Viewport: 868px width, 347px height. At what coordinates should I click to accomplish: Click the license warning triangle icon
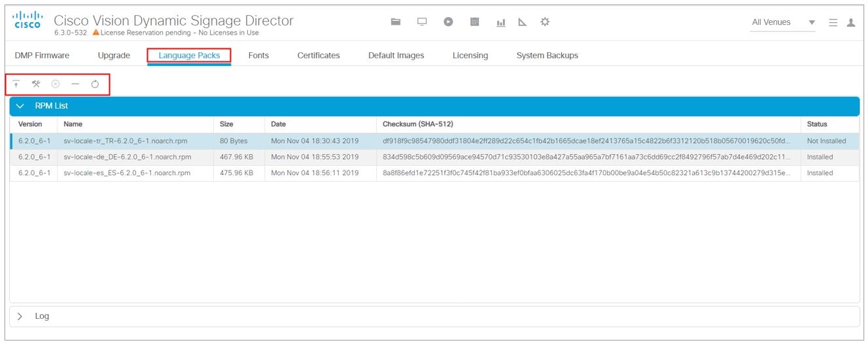96,32
